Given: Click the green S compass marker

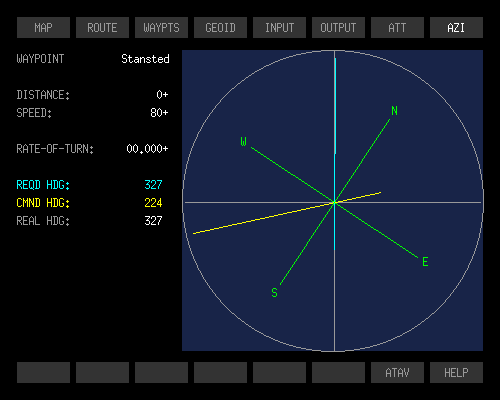Looking at the screenshot, I should 274,293.
